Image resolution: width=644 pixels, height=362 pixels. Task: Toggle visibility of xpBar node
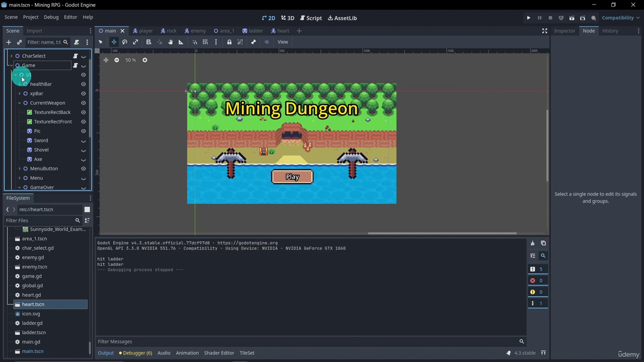coord(84,94)
